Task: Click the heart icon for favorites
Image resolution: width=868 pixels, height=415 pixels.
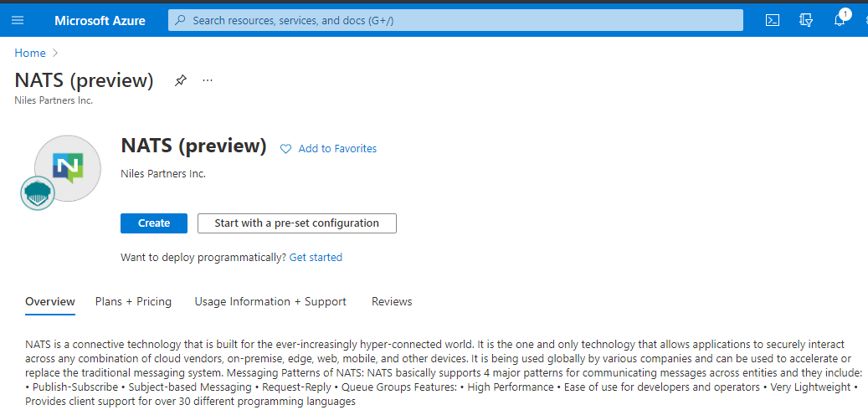Action: pos(285,149)
